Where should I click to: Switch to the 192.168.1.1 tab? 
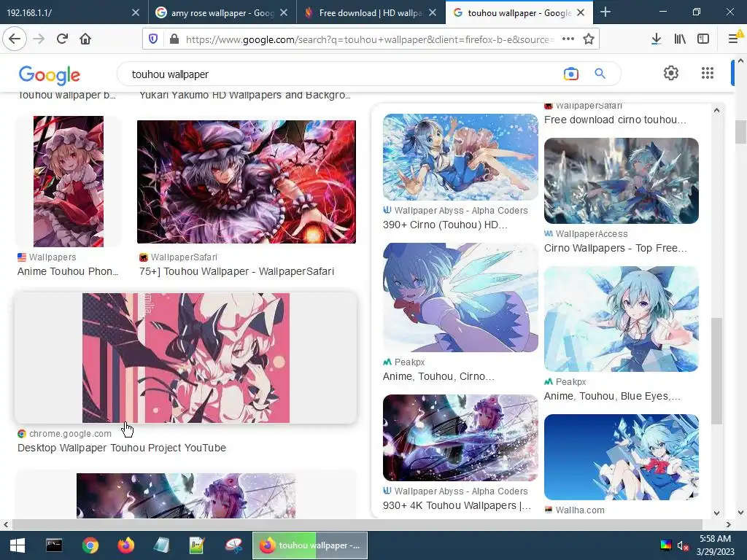[65, 13]
